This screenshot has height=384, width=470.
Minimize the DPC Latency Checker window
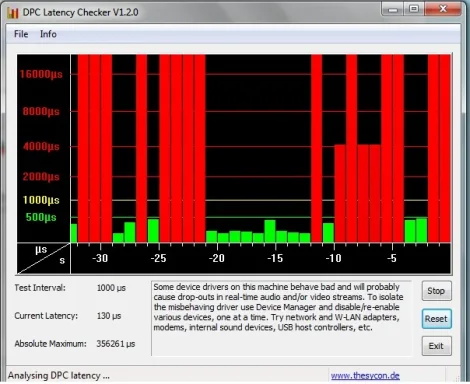point(393,9)
